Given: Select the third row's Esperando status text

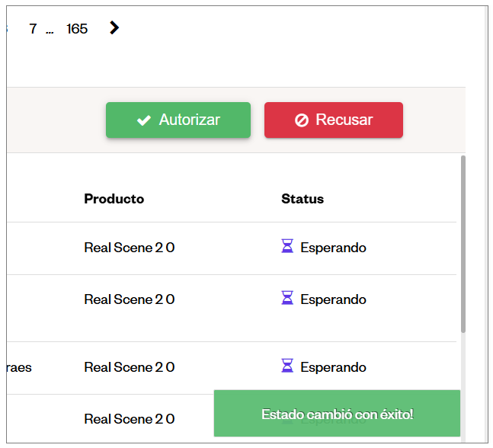Looking at the screenshot, I should tap(333, 367).
